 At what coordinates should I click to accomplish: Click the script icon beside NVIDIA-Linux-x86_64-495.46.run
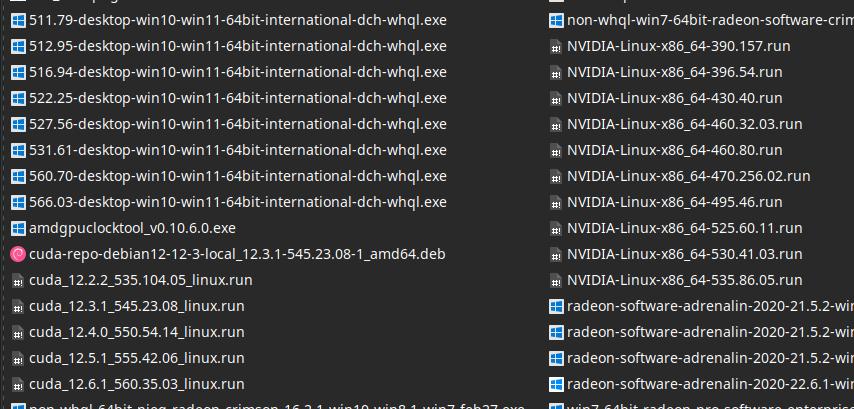556,203
